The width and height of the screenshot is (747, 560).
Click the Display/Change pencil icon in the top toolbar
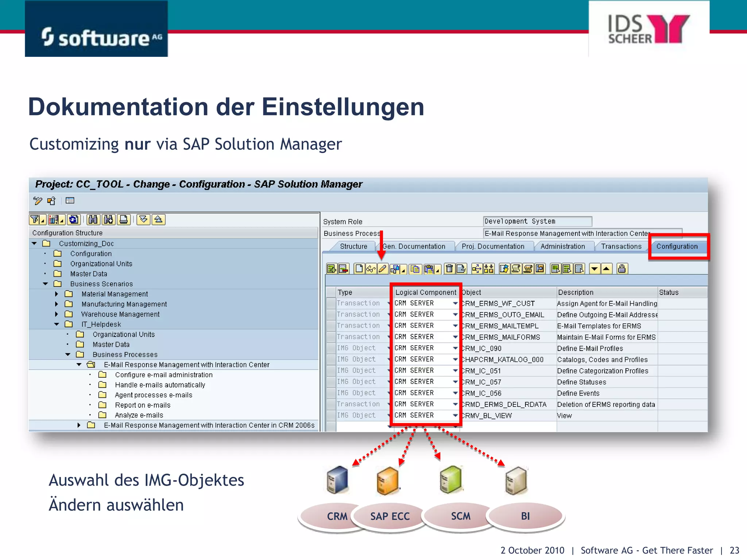pyautogui.click(x=38, y=201)
